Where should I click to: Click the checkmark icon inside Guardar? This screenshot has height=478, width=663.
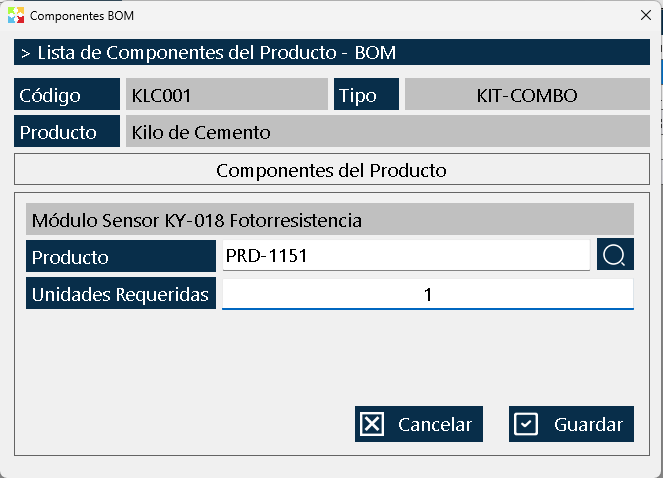[x=526, y=424]
